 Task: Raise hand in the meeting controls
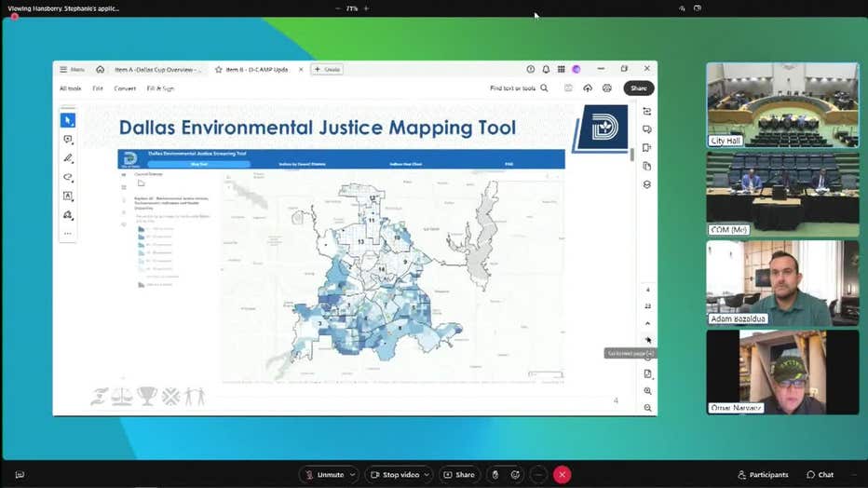[x=495, y=475]
